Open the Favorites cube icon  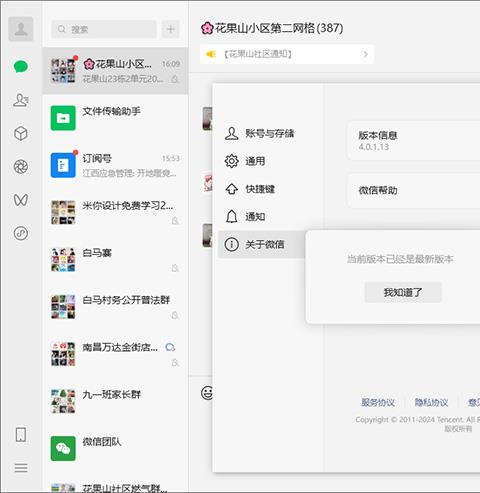click(21, 134)
